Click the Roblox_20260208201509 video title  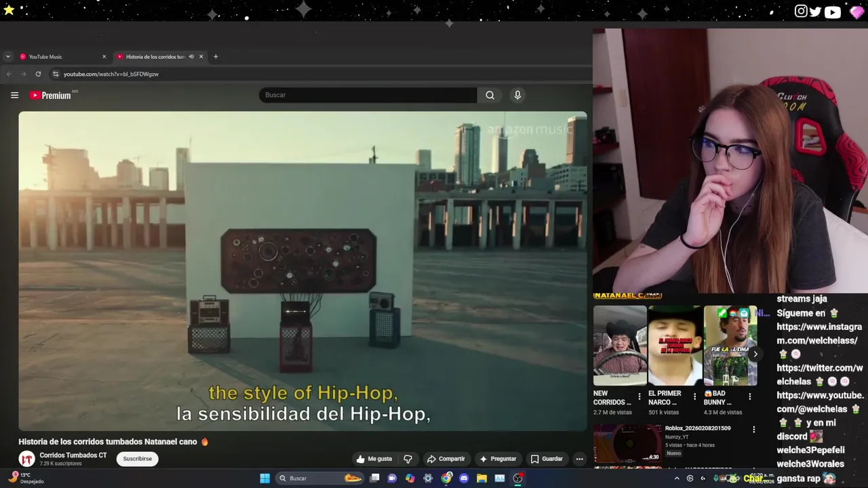click(x=698, y=428)
